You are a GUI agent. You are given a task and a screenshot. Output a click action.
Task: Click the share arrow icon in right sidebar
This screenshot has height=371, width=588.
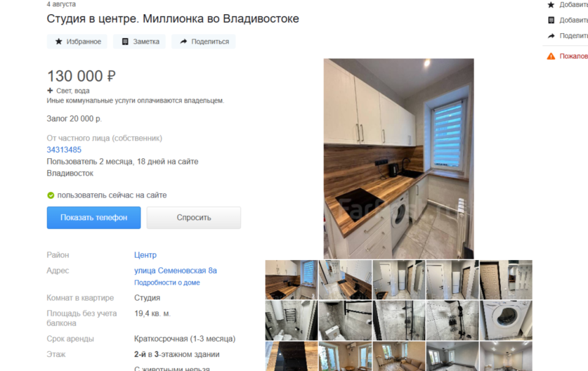551,36
